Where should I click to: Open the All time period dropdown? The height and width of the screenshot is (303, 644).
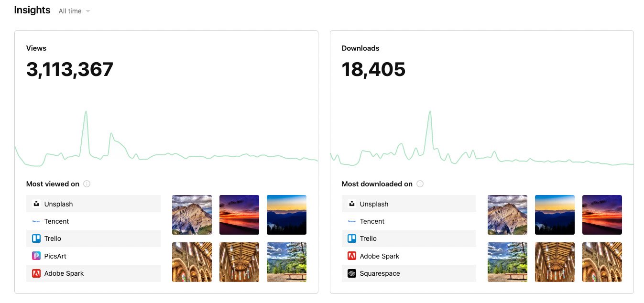click(x=74, y=11)
